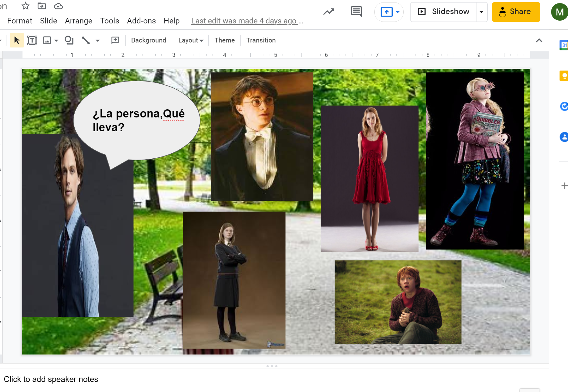The image size is (568, 392).
Task: Open the Slide menu
Action: (x=48, y=21)
